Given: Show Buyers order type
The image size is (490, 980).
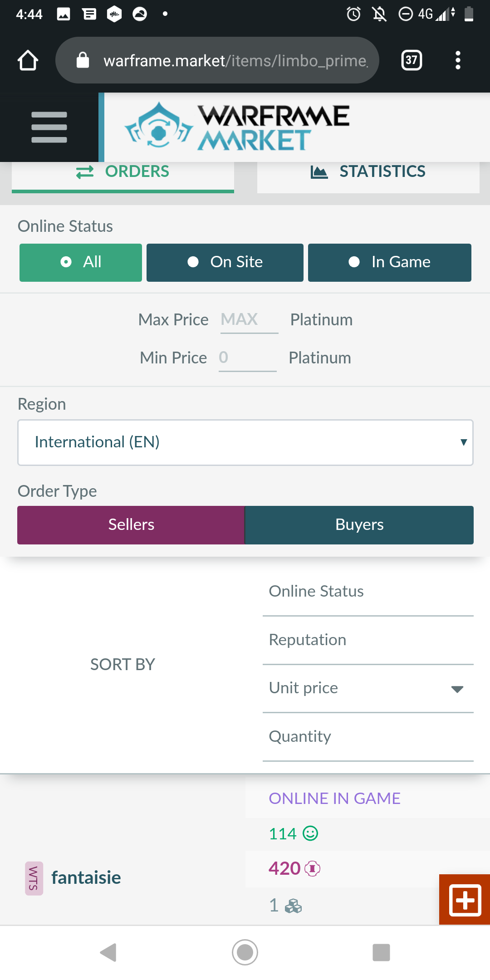Looking at the screenshot, I should pos(359,525).
